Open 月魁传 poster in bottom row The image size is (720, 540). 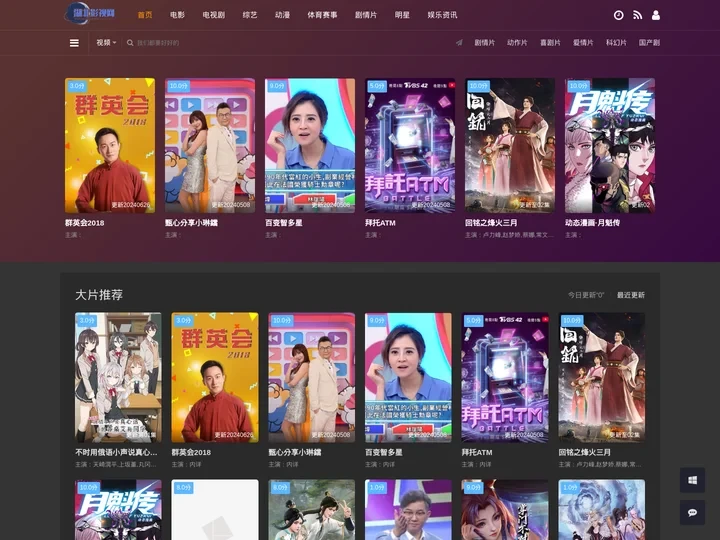point(118,510)
